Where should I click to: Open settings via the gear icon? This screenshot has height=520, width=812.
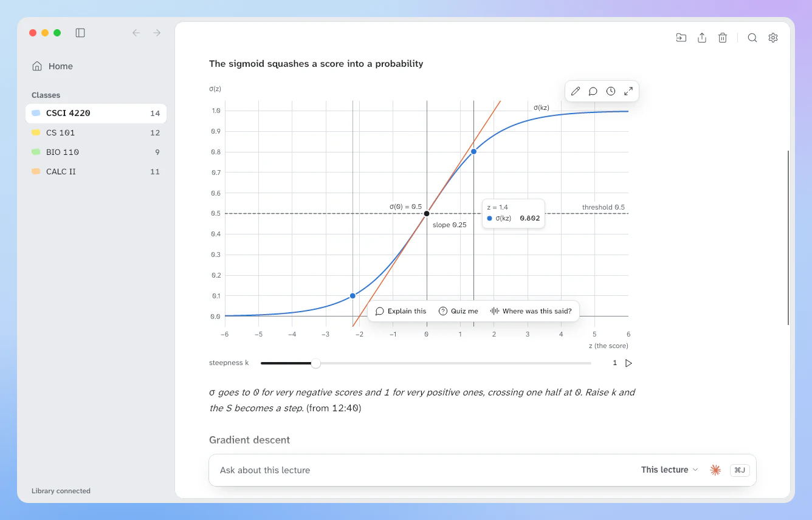click(773, 38)
